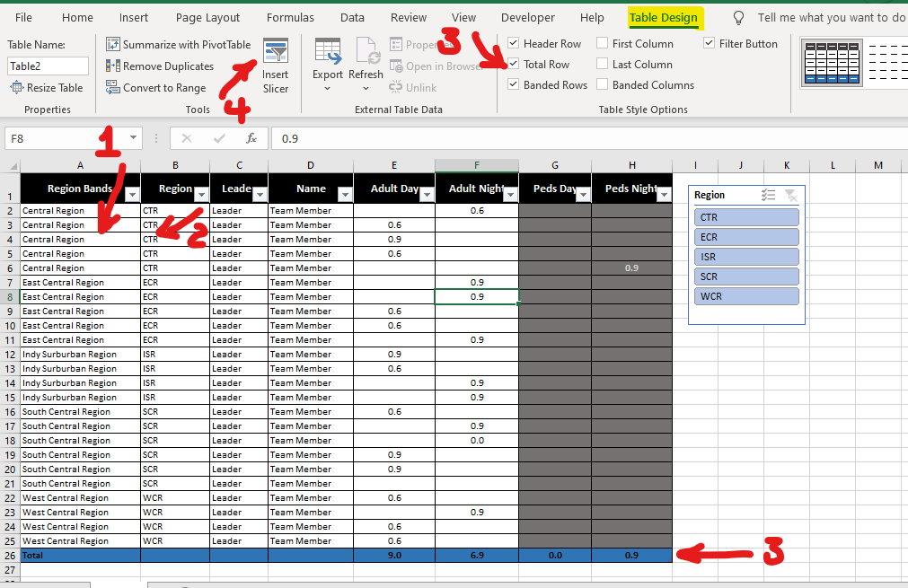Open Adult Night column filter dropdown

coord(510,195)
